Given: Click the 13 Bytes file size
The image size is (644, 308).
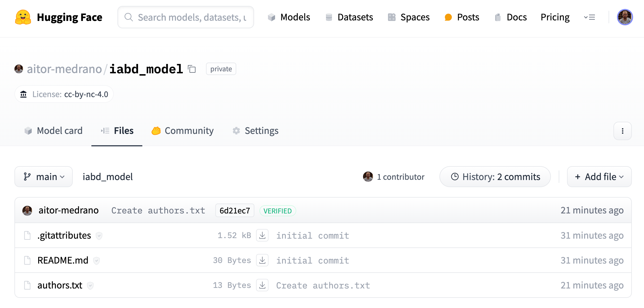Looking at the screenshot, I should (232, 285).
